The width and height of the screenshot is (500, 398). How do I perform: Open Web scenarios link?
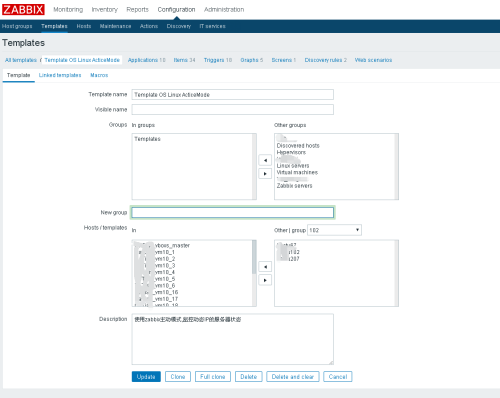(x=373, y=60)
